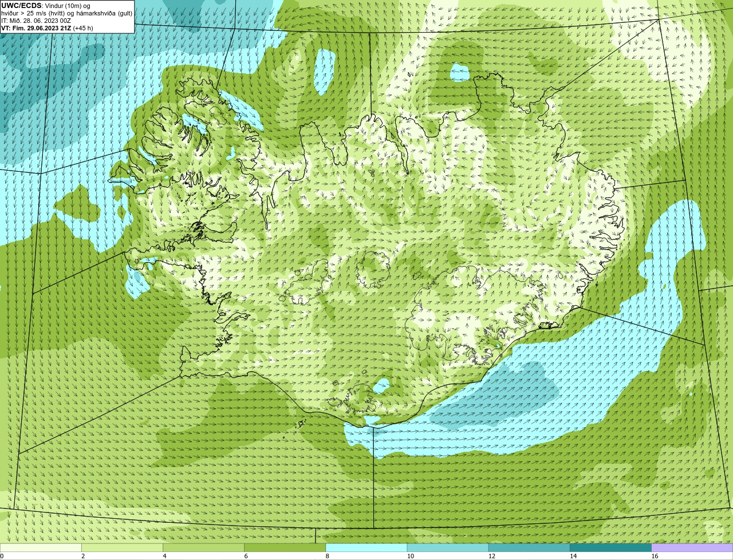Click the '8' tick label on the color scale
Viewport: 733px width, 560px height.
328,556
